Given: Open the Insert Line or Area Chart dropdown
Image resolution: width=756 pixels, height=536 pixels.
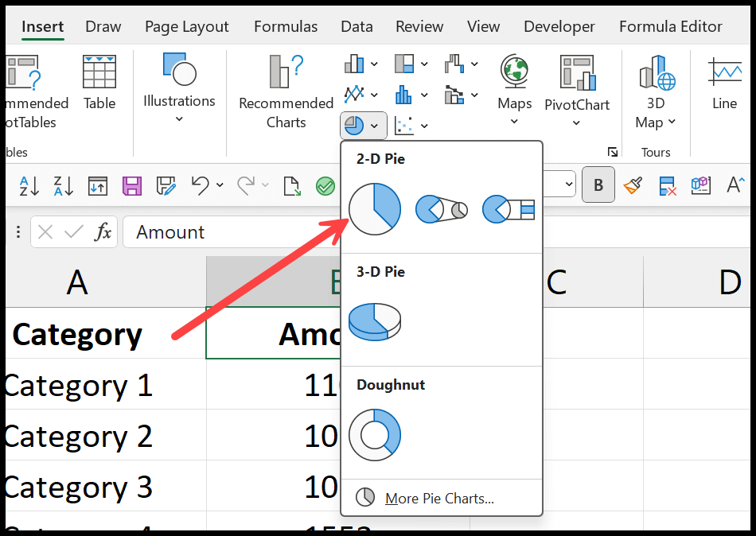Looking at the screenshot, I should tap(361, 95).
